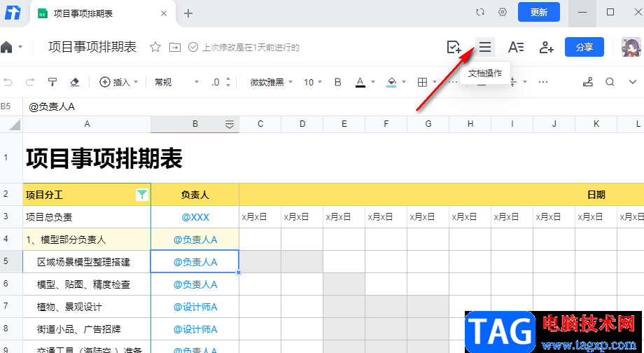The height and width of the screenshot is (353, 644).
Task: Click the saved status check icon
Action: pos(193,47)
